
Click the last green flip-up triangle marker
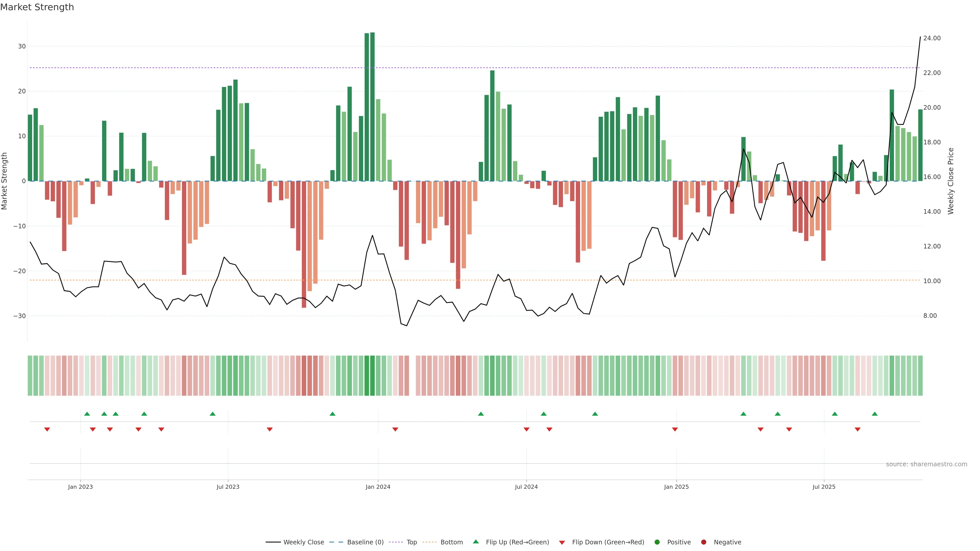pos(875,414)
